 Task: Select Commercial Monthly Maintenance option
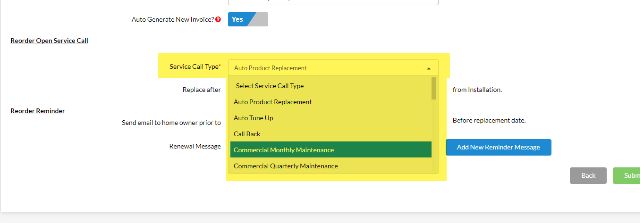tap(330, 150)
